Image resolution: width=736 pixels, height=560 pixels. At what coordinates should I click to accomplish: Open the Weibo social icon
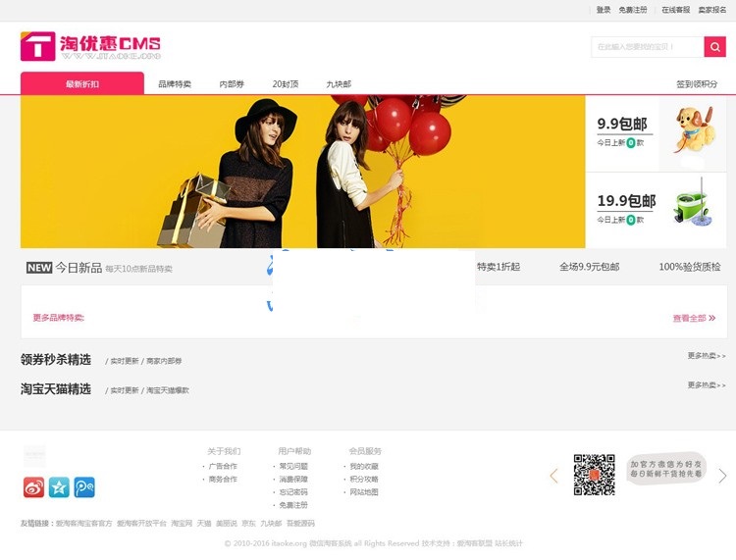(x=34, y=487)
